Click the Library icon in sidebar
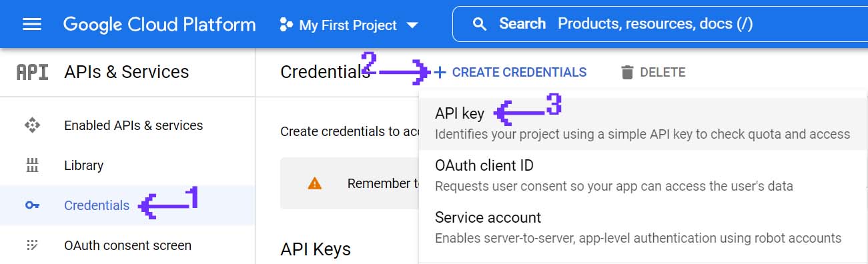Viewport: 868px width, 264px height. (32, 165)
